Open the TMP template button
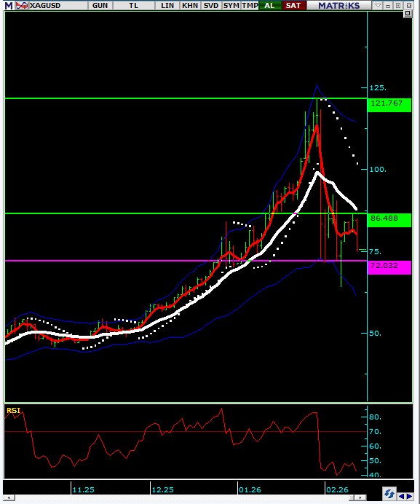The height and width of the screenshot is (504, 420). point(250,6)
